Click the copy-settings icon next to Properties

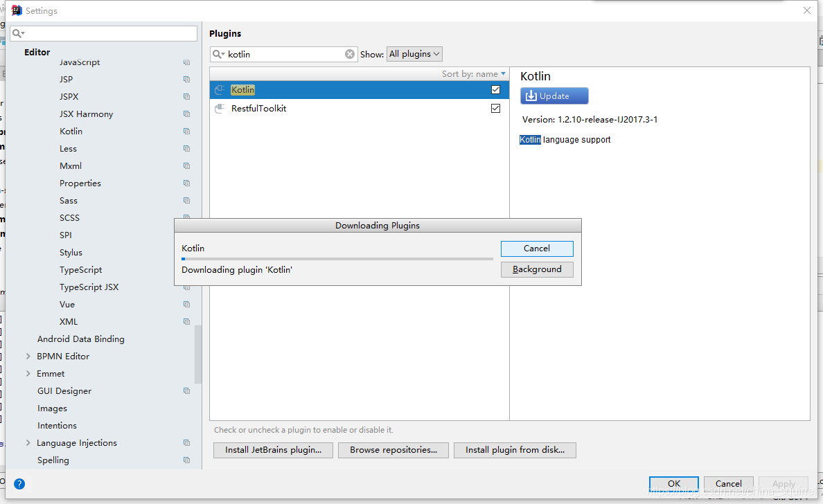186,183
